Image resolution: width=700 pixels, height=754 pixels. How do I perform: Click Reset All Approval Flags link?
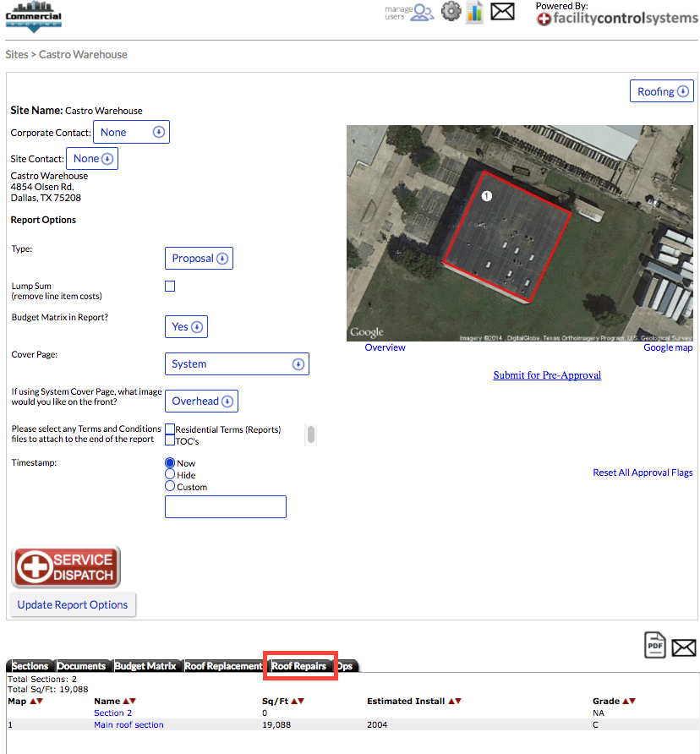(x=643, y=473)
